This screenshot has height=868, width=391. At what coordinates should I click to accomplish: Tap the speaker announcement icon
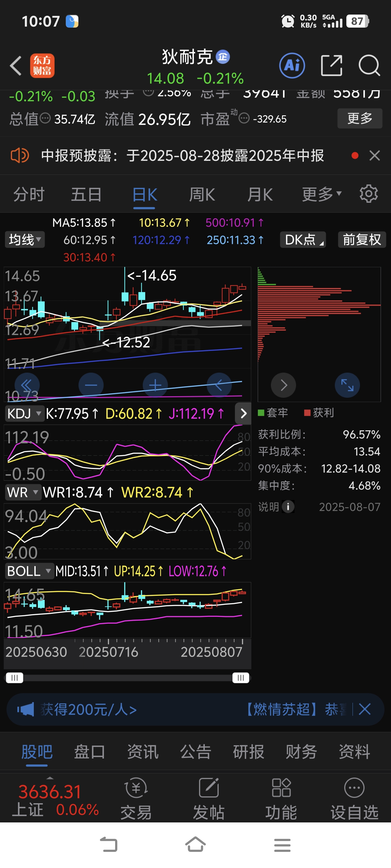tap(20, 156)
